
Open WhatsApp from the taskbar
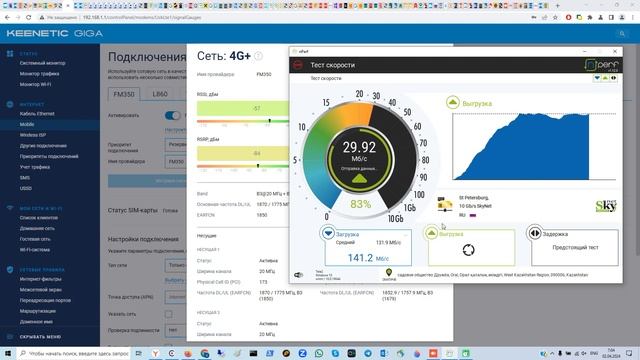click(x=319, y=353)
